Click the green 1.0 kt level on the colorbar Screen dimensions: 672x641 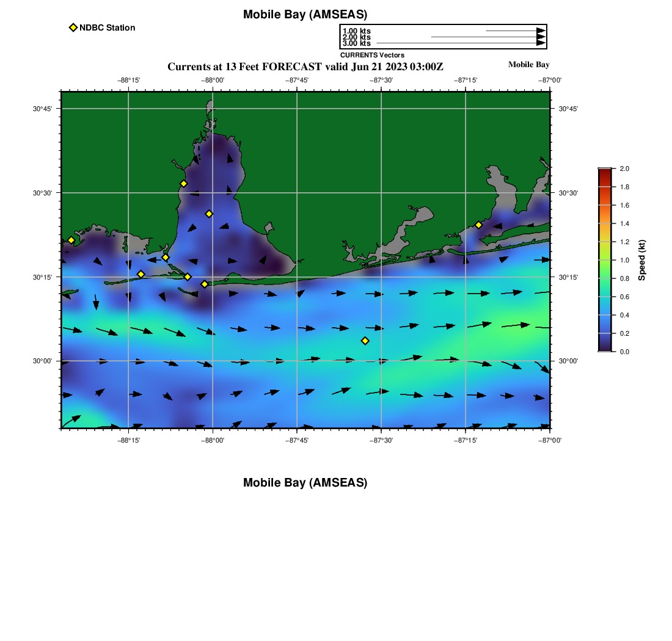pyautogui.click(x=605, y=260)
